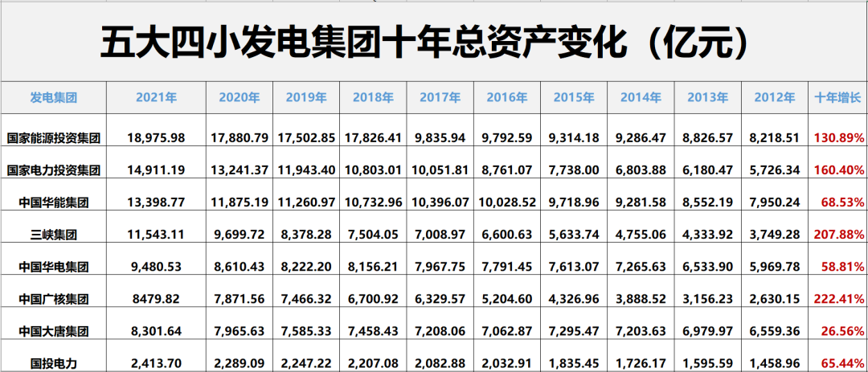Select the 十年增长 column header
Image resolution: width=868 pixels, height=372 pixels.
pyautogui.click(x=837, y=98)
